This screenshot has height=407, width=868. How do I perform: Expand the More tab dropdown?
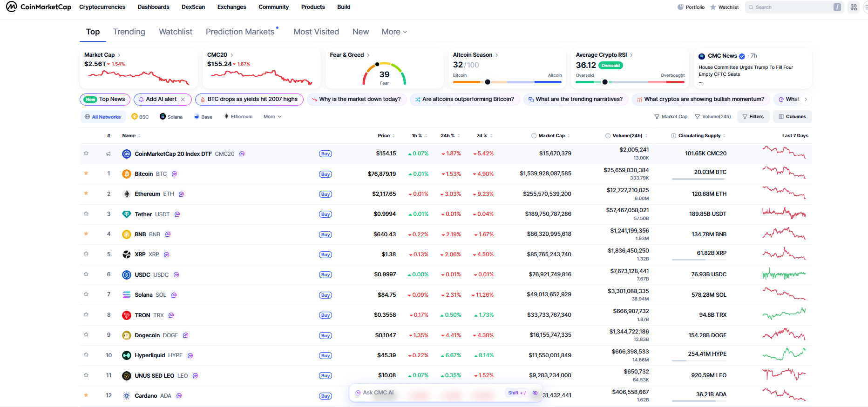coord(394,32)
